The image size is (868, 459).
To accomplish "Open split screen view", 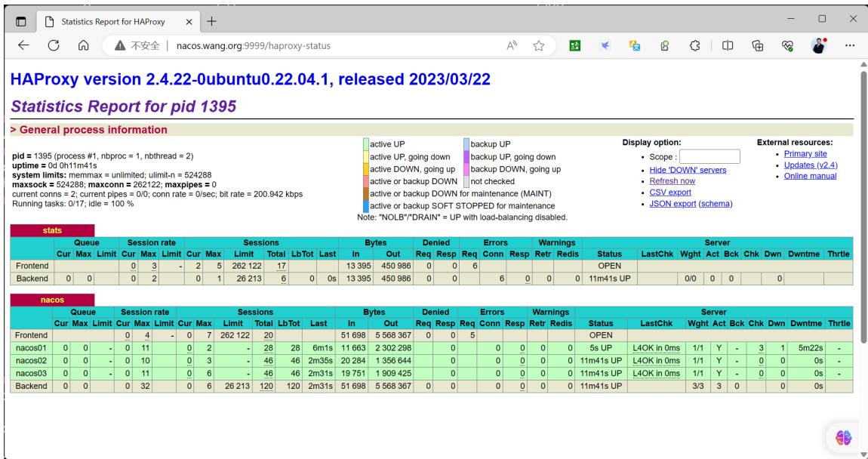I will tap(728, 45).
